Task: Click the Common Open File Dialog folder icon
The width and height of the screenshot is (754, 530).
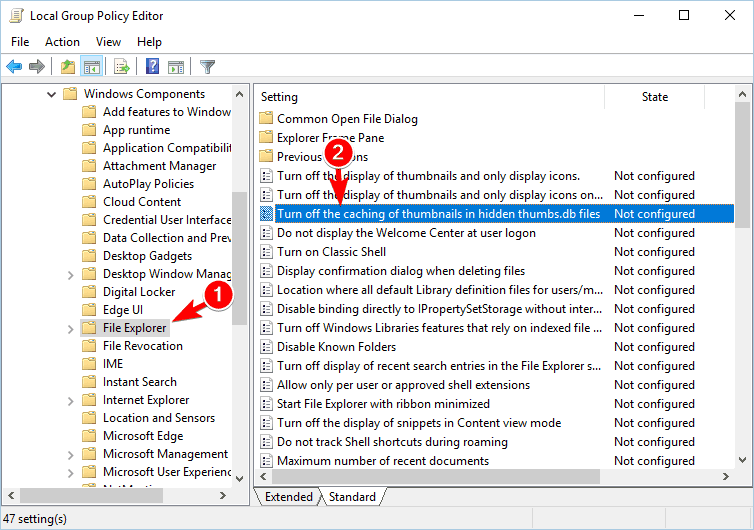Action: pos(266,118)
